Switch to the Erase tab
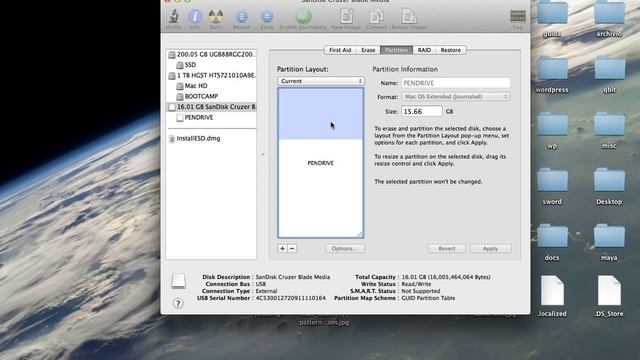640x360 pixels. (368, 50)
